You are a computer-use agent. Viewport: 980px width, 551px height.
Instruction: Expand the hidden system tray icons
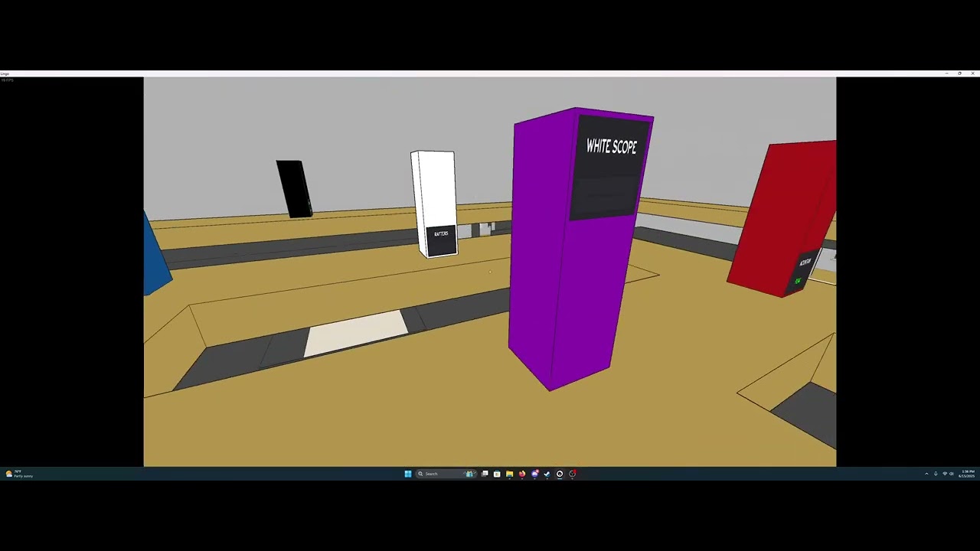click(926, 474)
